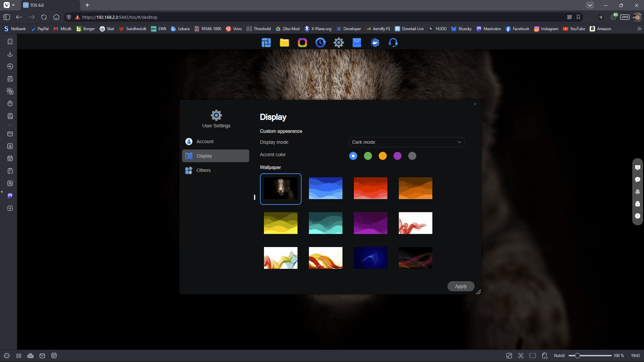Open the cloud sync icon in the taskbar
Viewport: 644px width, 362px height.
tap(30, 356)
